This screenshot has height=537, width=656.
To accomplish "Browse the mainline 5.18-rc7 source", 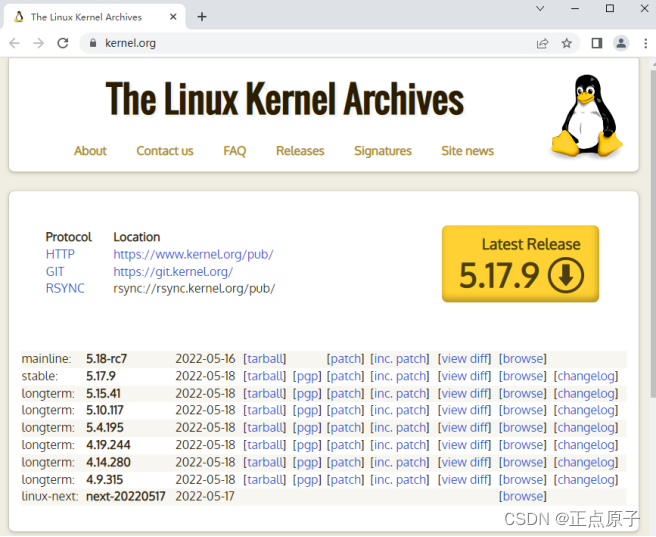I will pos(523,359).
